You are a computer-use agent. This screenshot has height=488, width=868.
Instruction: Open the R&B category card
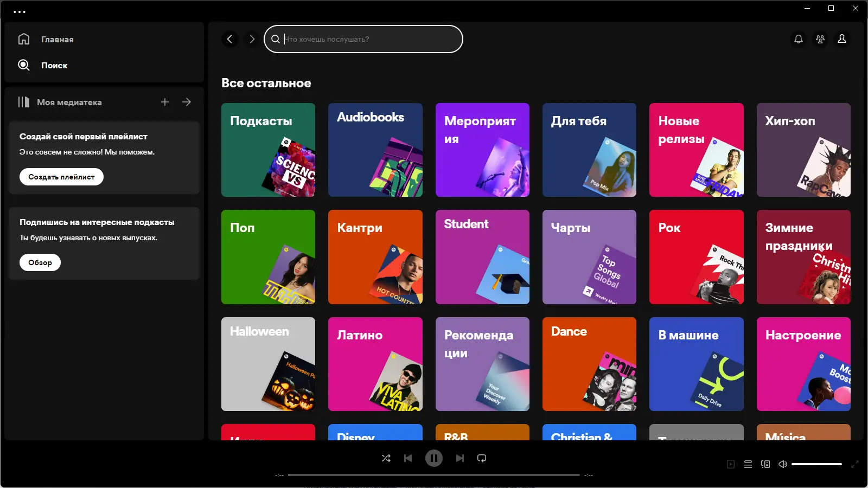click(482, 432)
